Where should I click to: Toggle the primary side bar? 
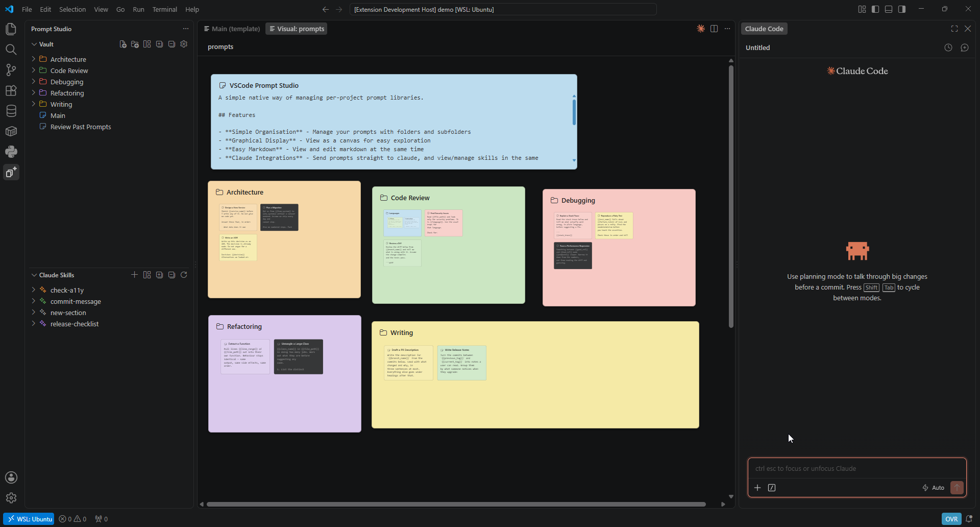pos(875,9)
